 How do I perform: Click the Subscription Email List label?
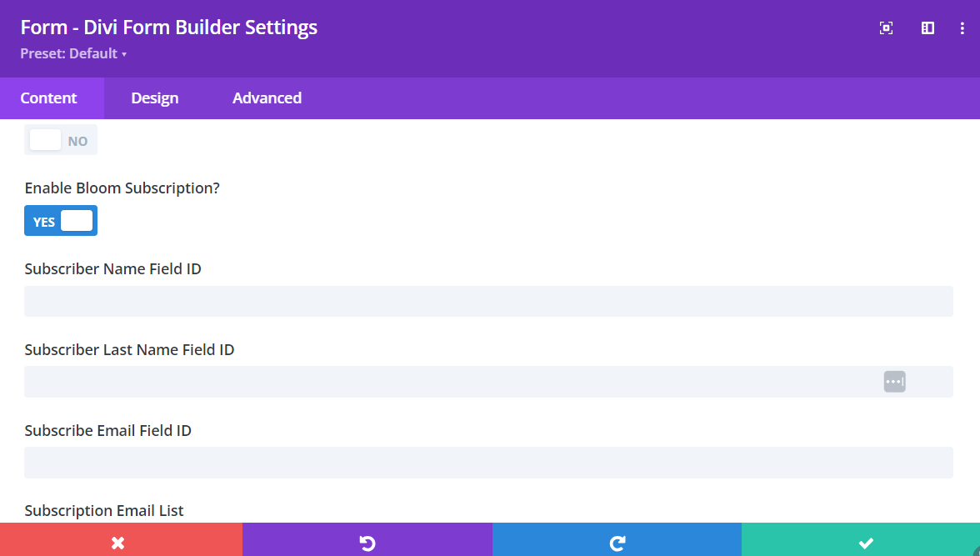tap(104, 510)
